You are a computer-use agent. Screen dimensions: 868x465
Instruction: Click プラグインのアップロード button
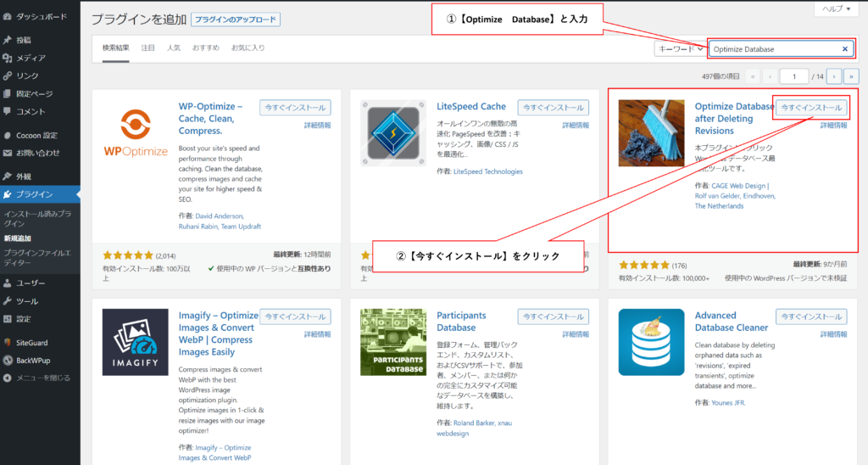point(236,20)
